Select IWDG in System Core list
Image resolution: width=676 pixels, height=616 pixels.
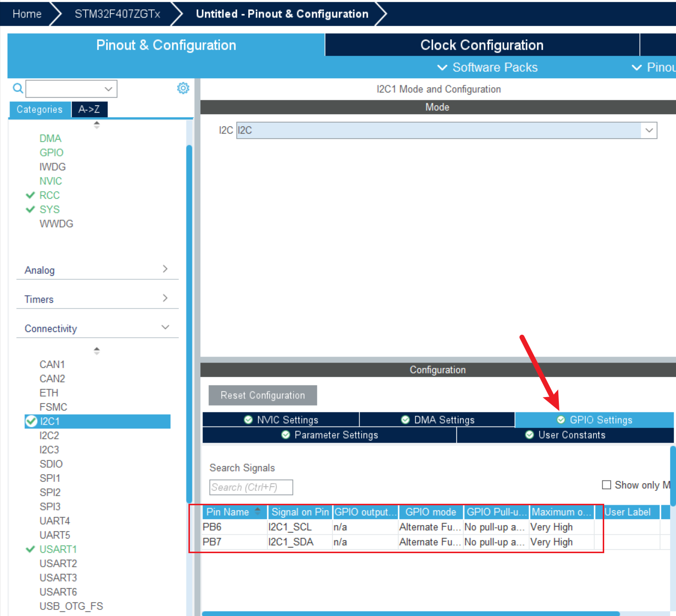click(52, 167)
